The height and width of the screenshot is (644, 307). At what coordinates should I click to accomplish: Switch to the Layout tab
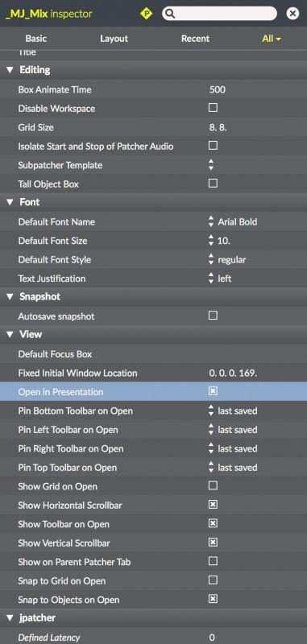coord(114,39)
